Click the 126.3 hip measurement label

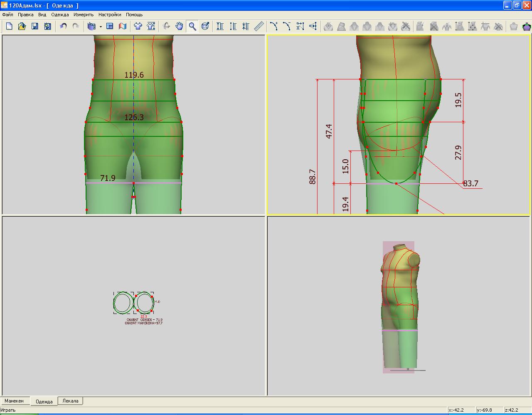(x=134, y=118)
